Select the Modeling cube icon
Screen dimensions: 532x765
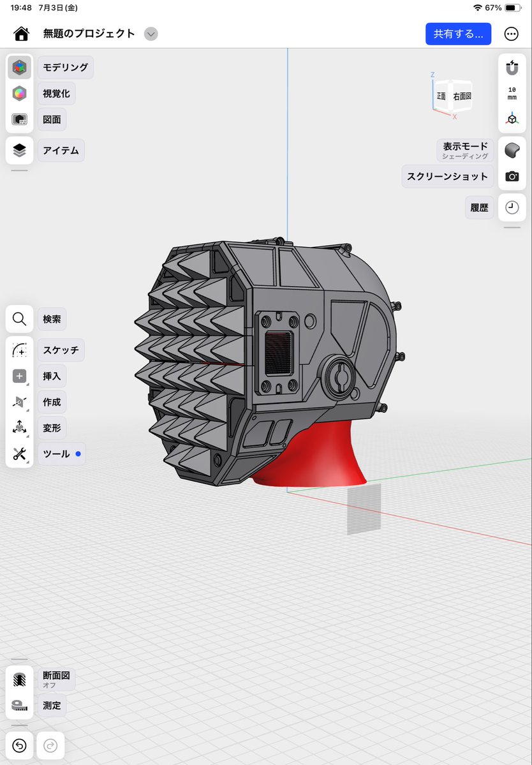coord(20,68)
